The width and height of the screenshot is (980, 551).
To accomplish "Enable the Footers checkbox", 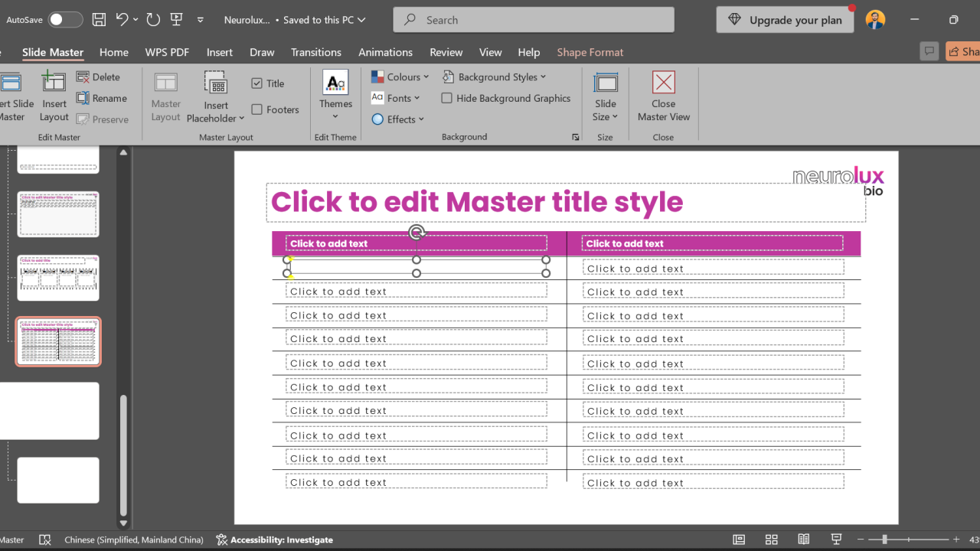I will pyautogui.click(x=256, y=109).
